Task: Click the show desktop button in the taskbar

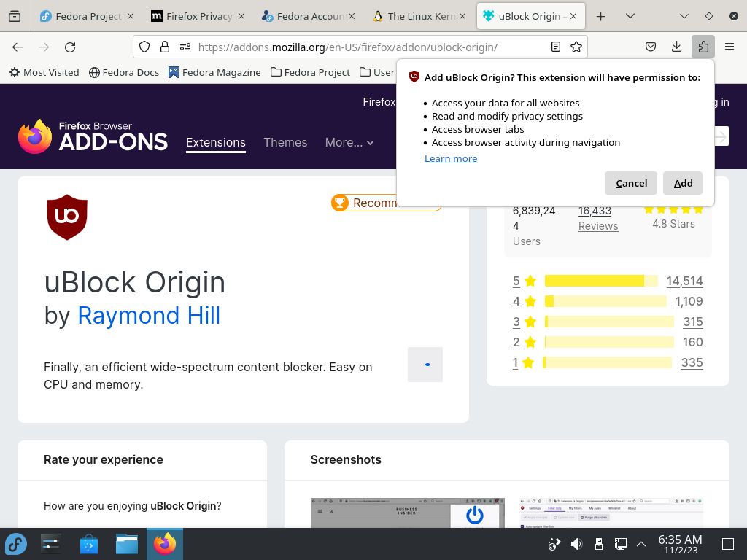Action: (x=728, y=544)
